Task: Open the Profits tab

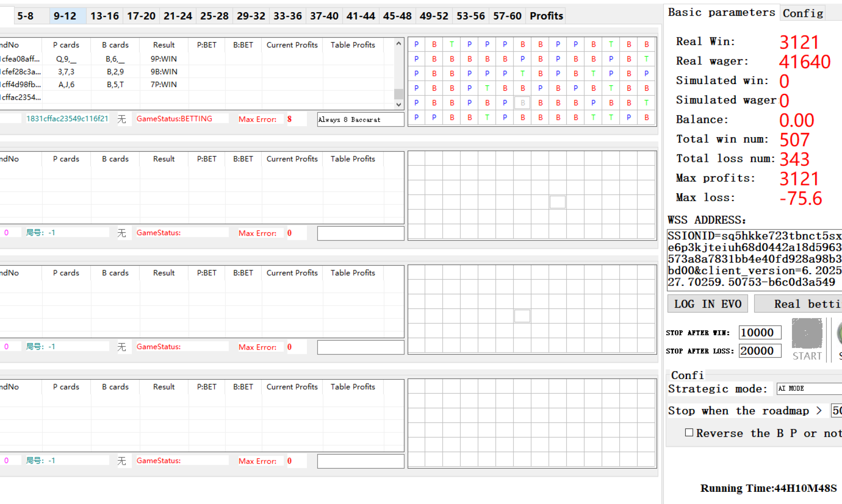Action: click(546, 16)
